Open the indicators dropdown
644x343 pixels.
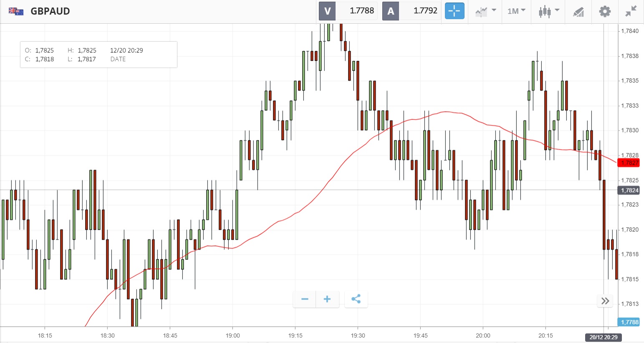485,11
